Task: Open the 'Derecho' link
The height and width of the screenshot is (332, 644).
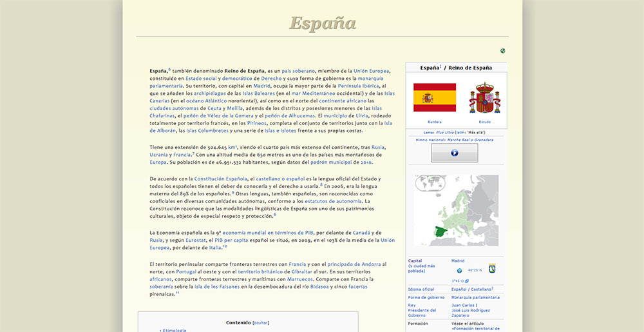Action: click(272, 78)
